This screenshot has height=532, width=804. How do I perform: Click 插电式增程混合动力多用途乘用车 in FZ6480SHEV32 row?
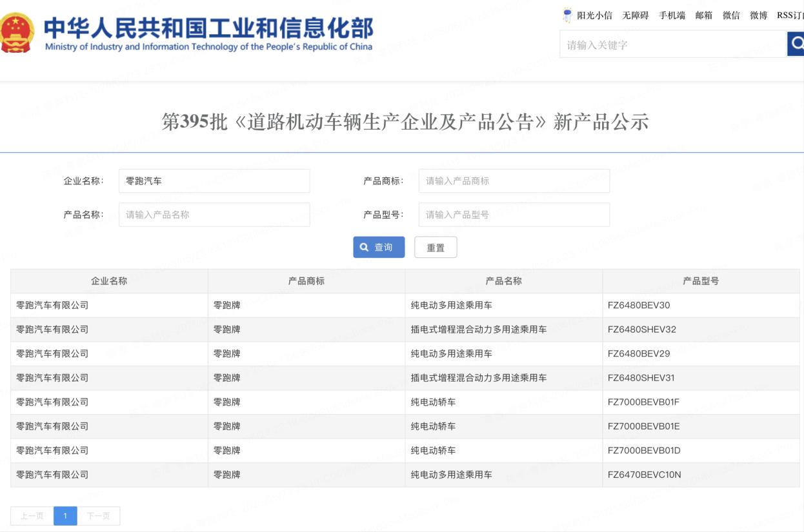pos(479,330)
